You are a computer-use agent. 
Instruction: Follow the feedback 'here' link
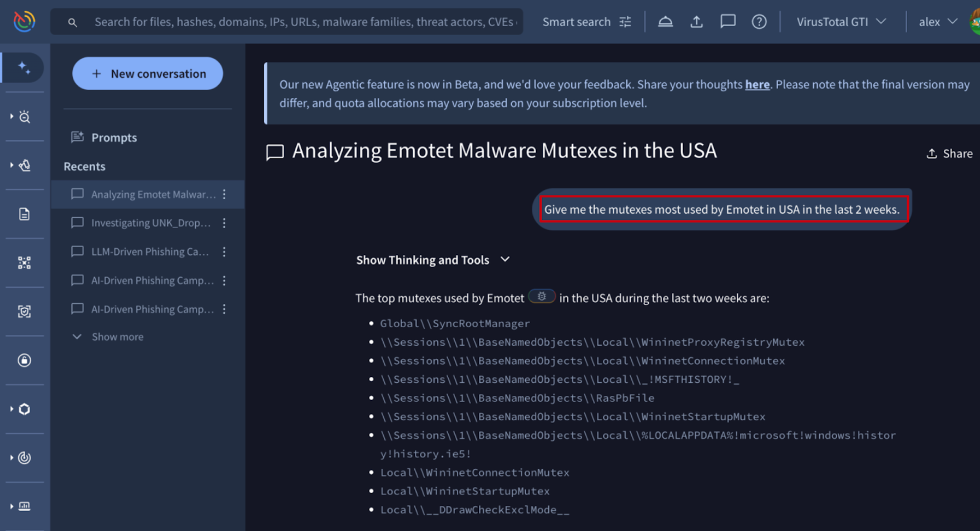[757, 84]
